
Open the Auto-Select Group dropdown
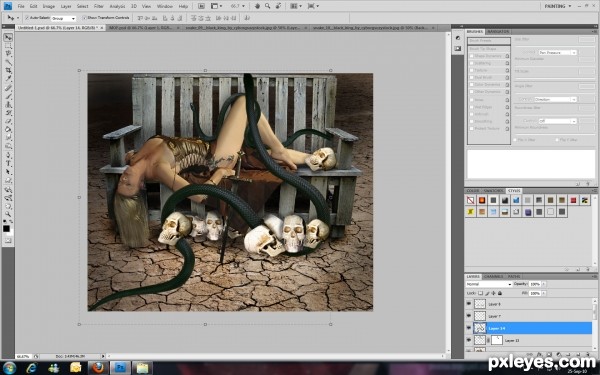point(64,18)
